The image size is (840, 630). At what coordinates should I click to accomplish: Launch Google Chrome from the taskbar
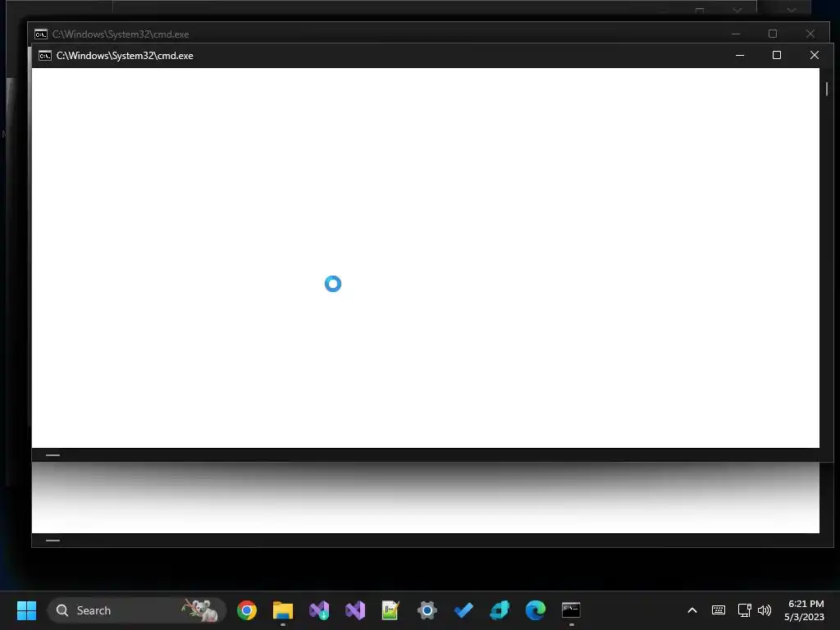tap(247, 610)
